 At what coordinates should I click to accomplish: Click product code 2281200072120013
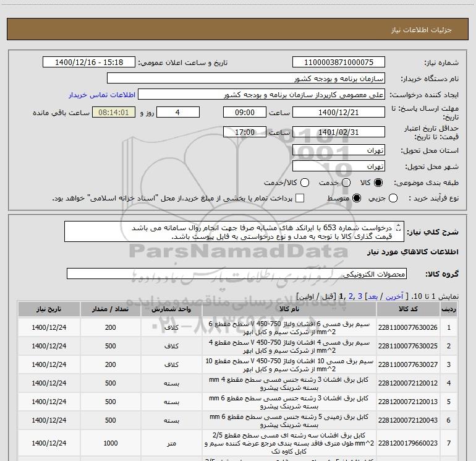pyautogui.click(x=408, y=402)
